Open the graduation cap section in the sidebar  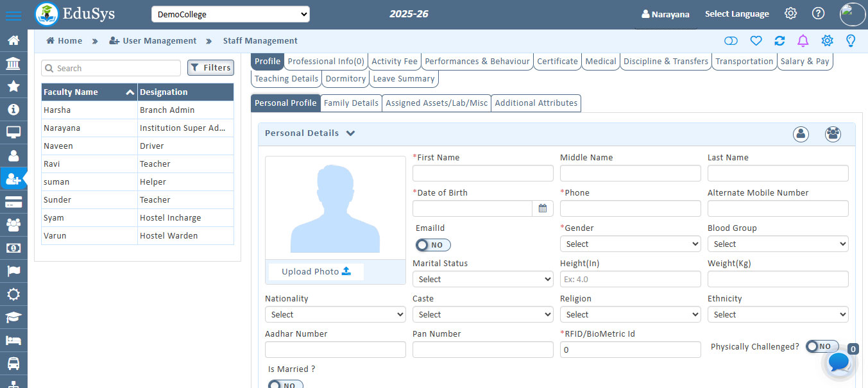[14, 317]
